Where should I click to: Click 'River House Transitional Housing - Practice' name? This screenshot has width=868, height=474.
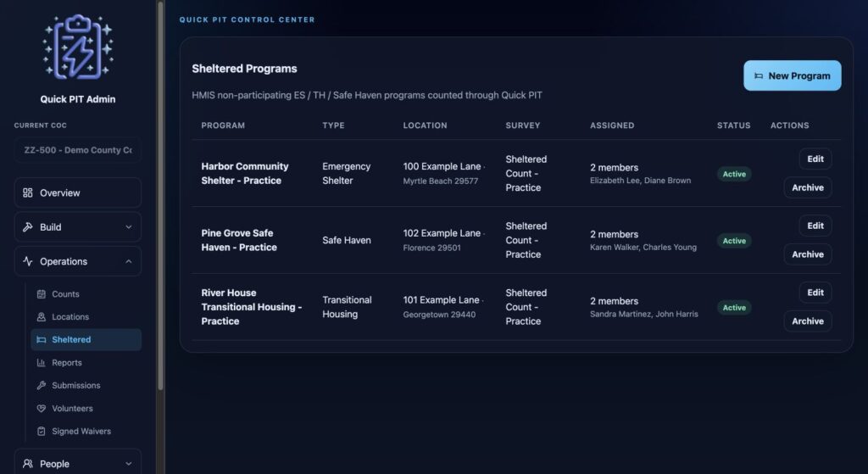(x=251, y=307)
